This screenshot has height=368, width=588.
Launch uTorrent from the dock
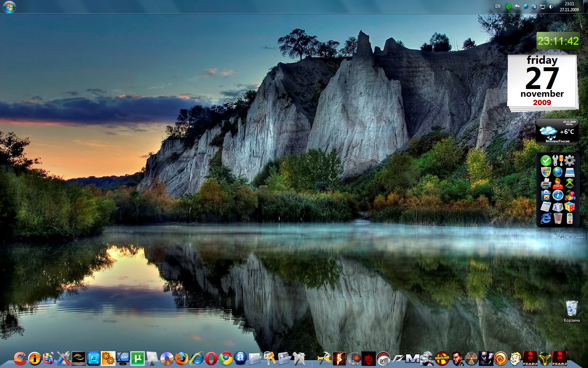(138, 359)
